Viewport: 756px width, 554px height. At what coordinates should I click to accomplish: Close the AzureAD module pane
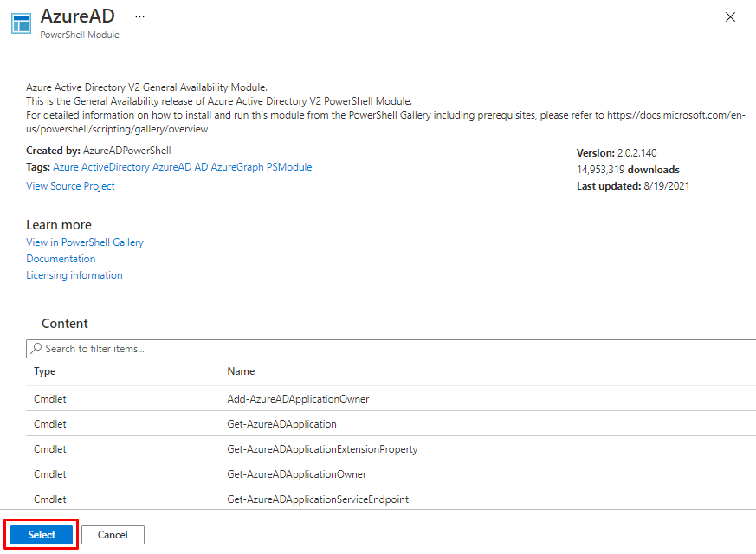tap(730, 17)
